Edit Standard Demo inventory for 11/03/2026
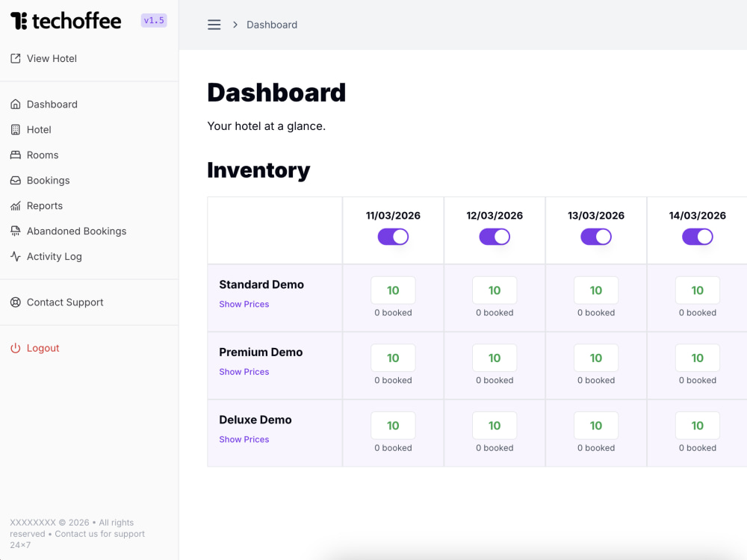The height and width of the screenshot is (560, 747). tap(393, 290)
